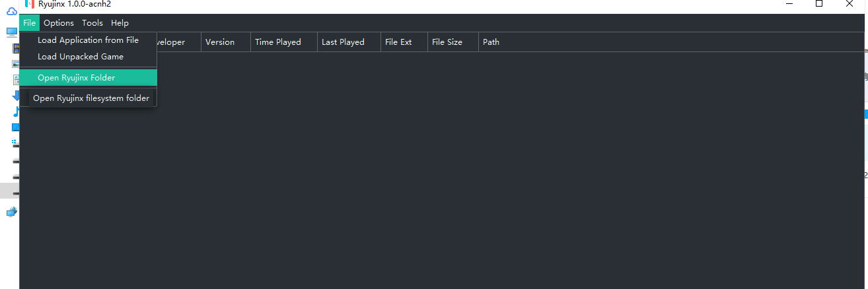Click the Ryujinx logo in title bar

29,4
